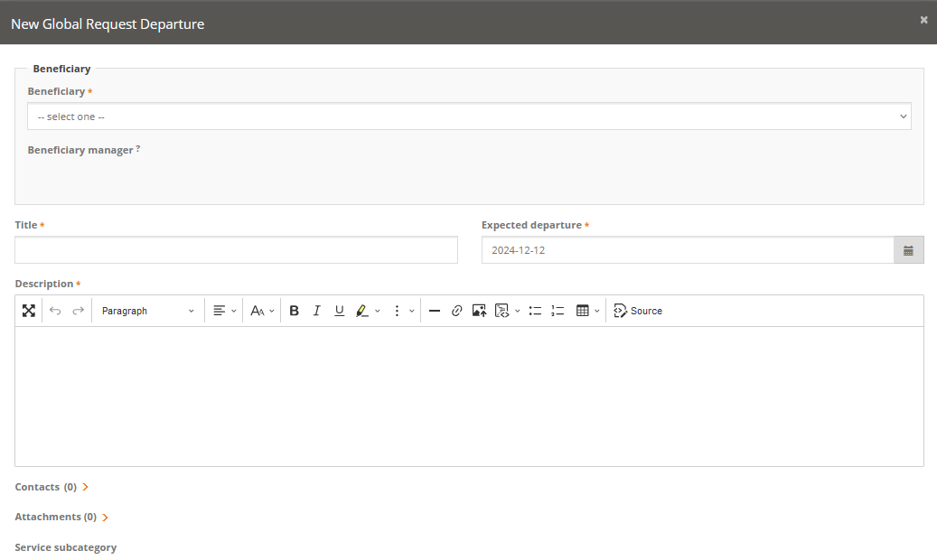Apply the highlight marker color

[361, 311]
